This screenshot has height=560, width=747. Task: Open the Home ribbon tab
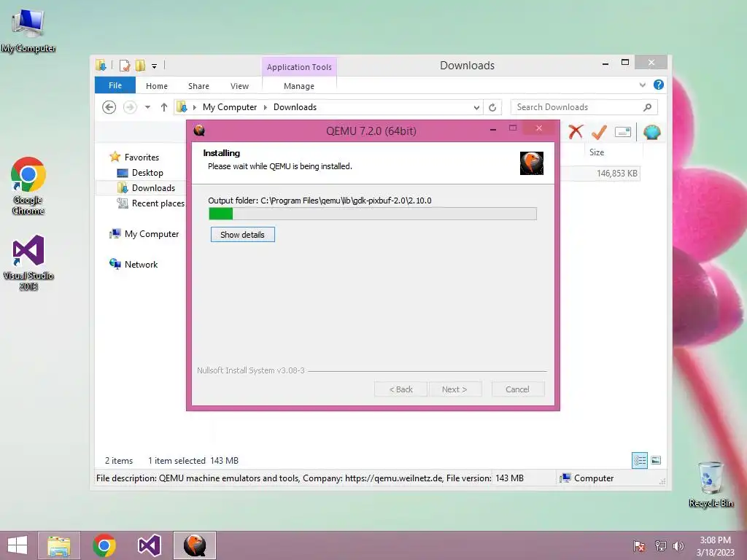click(x=157, y=86)
